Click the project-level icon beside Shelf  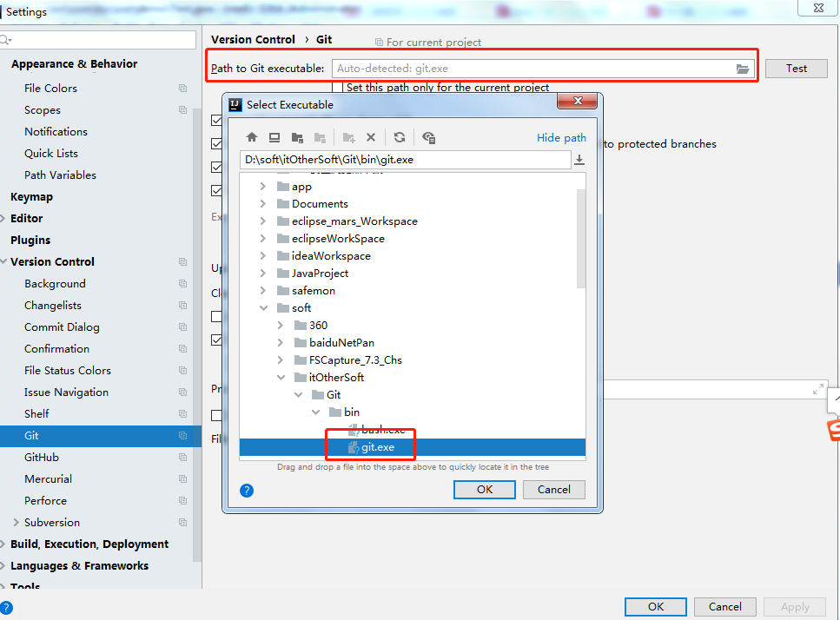(x=182, y=414)
